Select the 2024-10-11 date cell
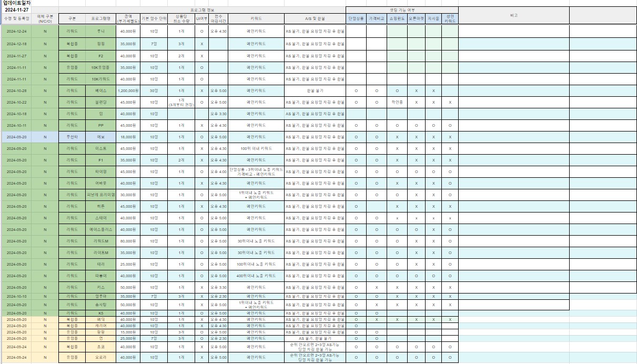 16,125
